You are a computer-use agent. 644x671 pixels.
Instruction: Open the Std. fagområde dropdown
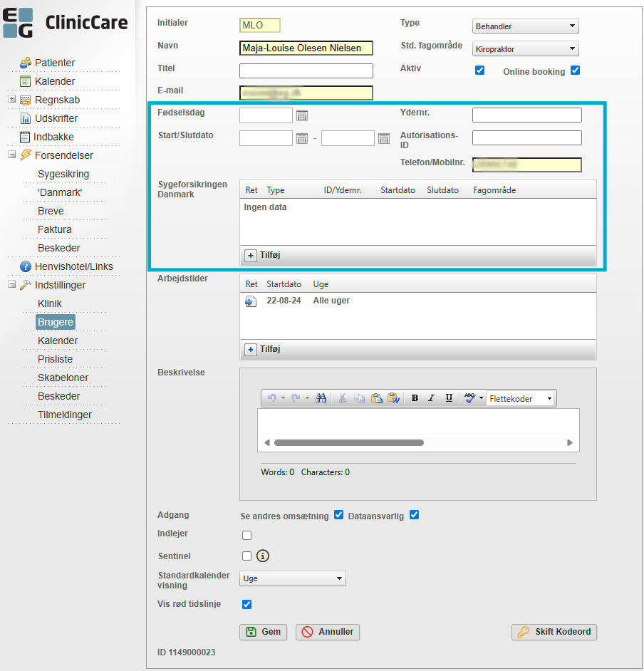526,49
